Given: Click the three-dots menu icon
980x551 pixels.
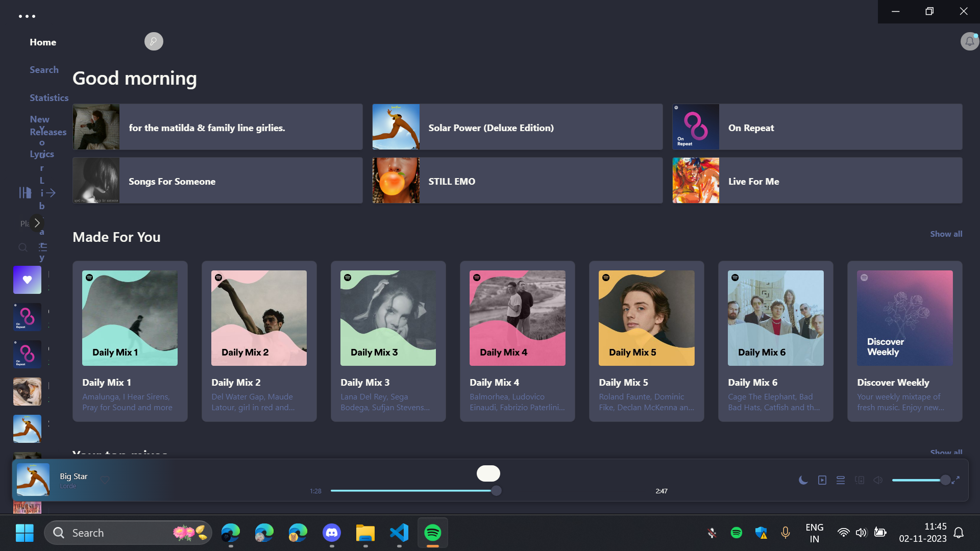Looking at the screenshot, I should tap(27, 16).
